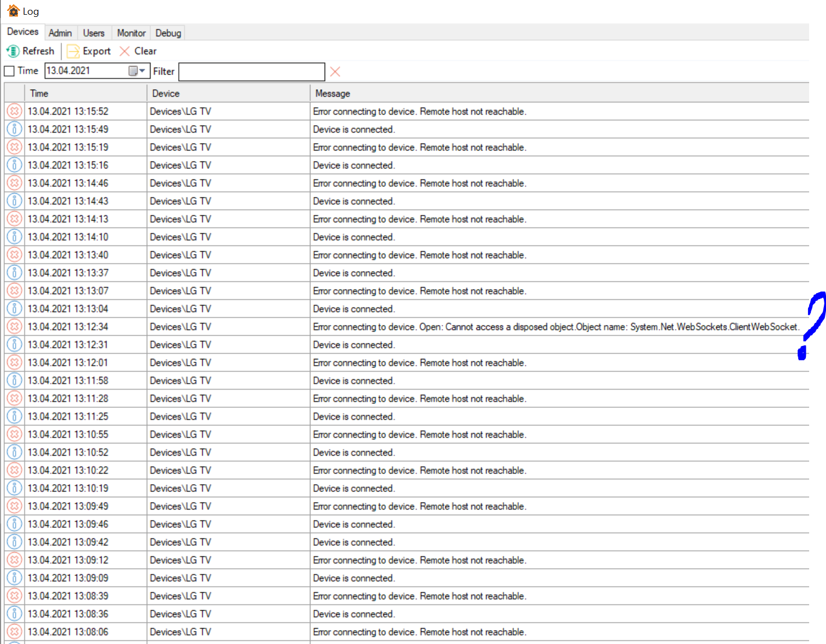Click the app house icon in title
Image resolution: width=826 pixels, height=644 pixels.
click(x=14, y=11)
